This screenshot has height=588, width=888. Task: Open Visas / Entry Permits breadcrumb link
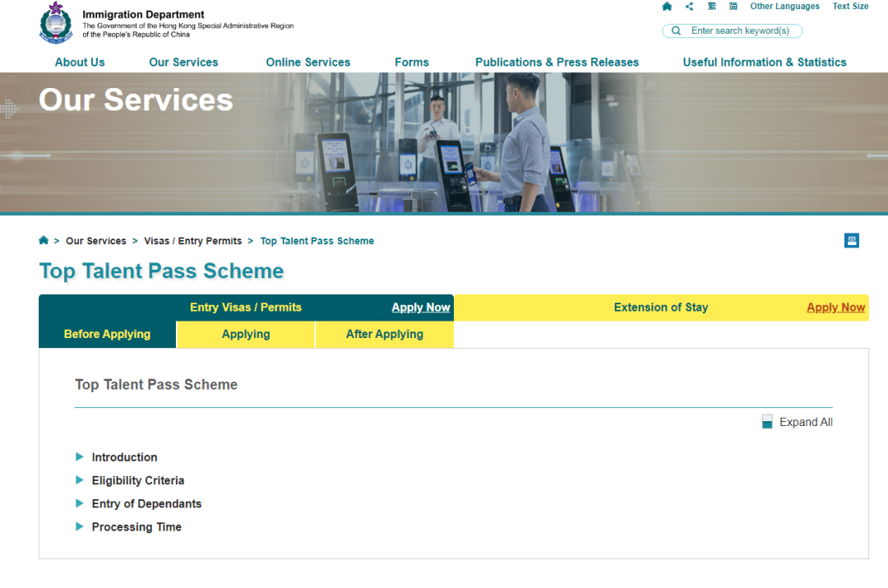coord(192,241)
